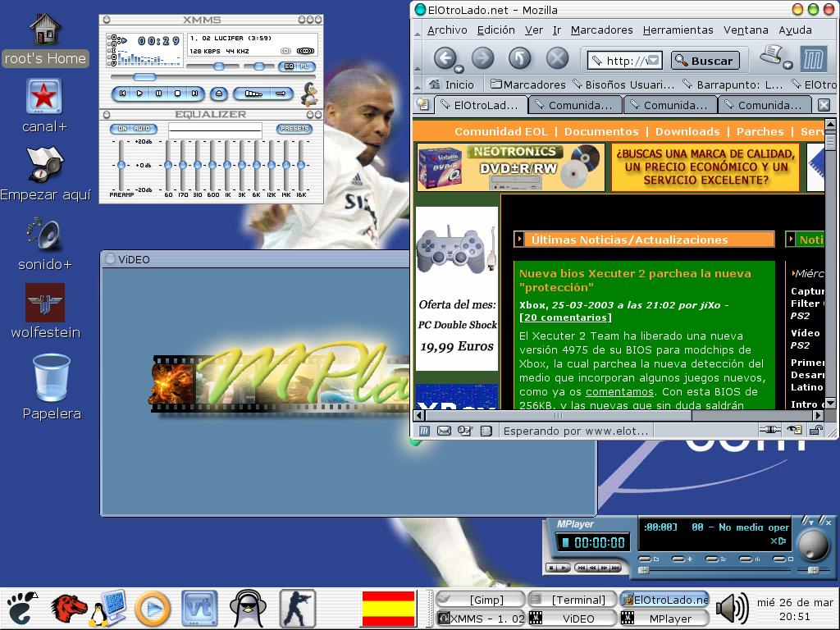Click the Mozilla print icon
Image resolution: width=840 pixels, height=630 pixels.
[771, 55]
